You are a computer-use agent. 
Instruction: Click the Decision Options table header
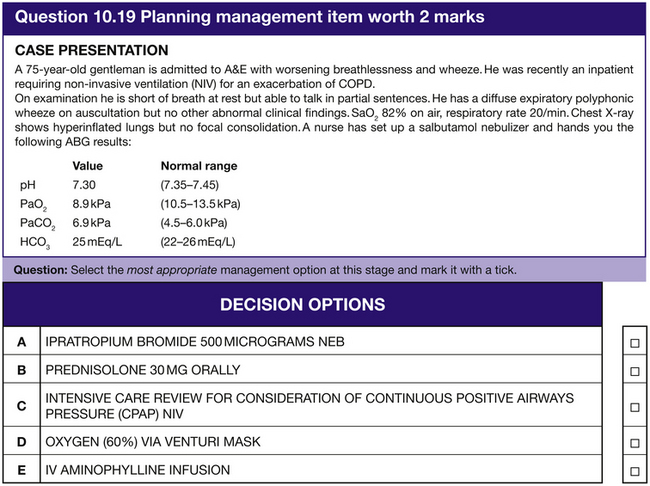302,304
